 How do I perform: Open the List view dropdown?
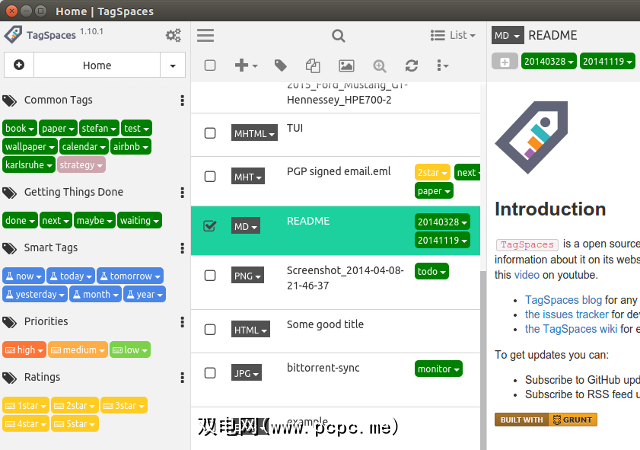click(x=453, y=36)
